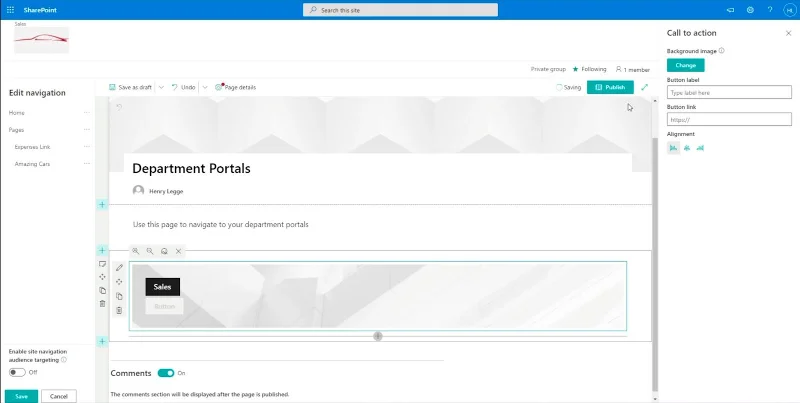Click the Duplicate section icon
Screen dimensions: 800x403
(x=103, y=290)
